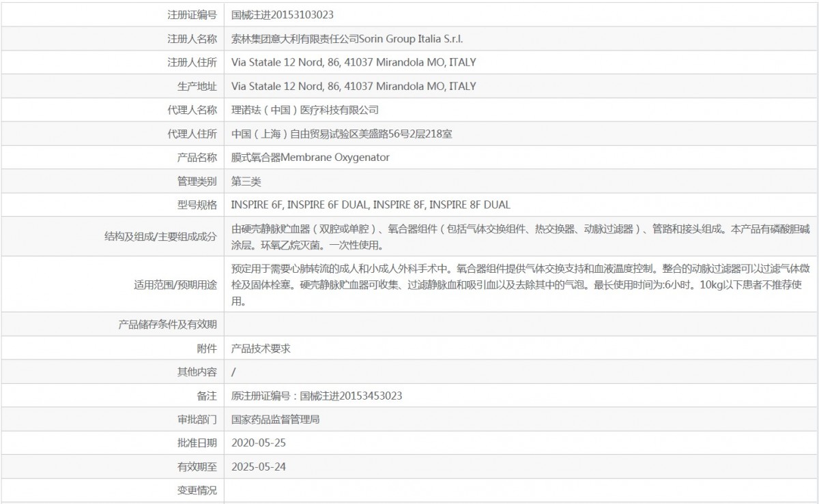Select the 产品名称 label
Viewport: 819px width, 504px height.
tap(197, 158)
